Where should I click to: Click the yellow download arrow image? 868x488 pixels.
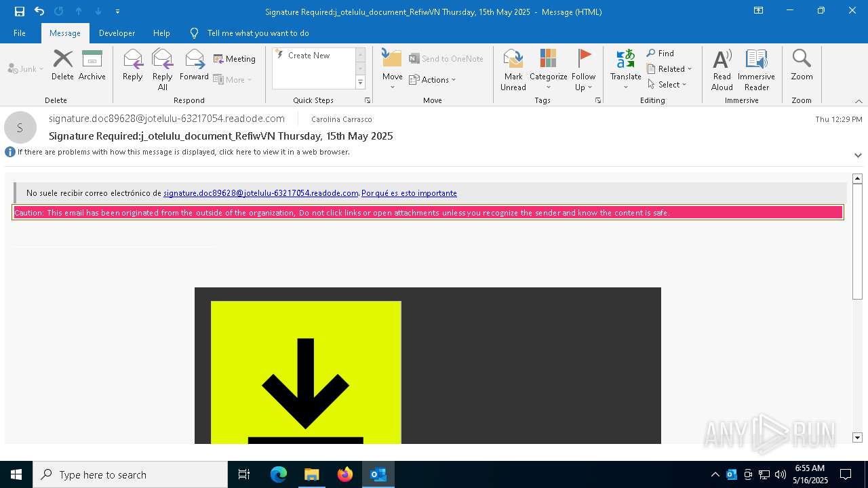pos(306,373)
